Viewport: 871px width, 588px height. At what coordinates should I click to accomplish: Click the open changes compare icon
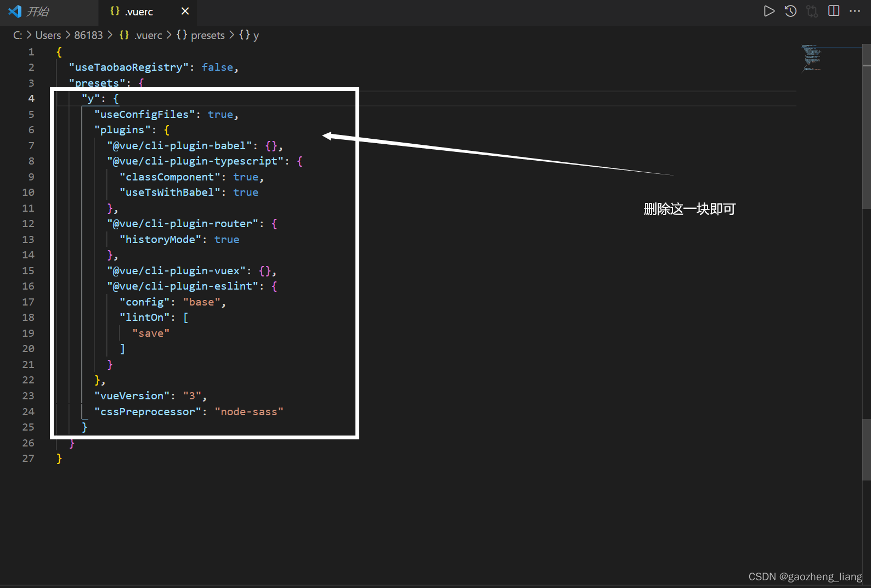[x=812, y=11]
